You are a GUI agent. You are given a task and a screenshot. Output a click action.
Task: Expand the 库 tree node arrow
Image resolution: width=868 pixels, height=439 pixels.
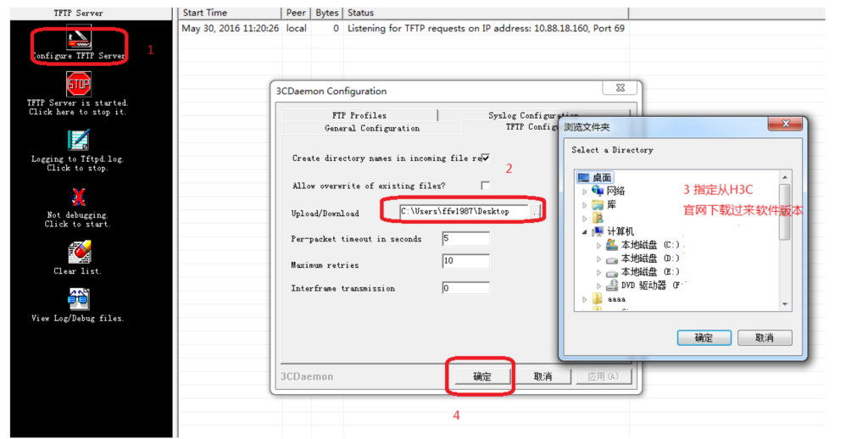(x=585, y=205)
